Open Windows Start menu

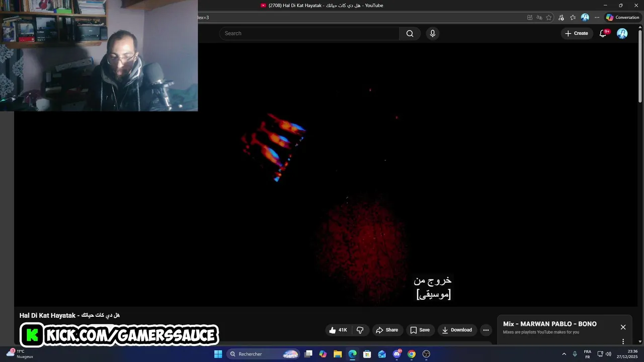[218, 354]
